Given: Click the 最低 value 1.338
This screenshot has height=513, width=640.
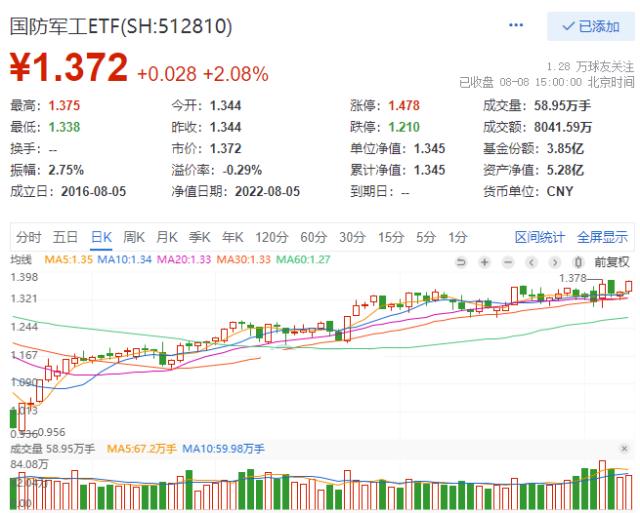Looking at the screenshot, I should coord(64,127).
